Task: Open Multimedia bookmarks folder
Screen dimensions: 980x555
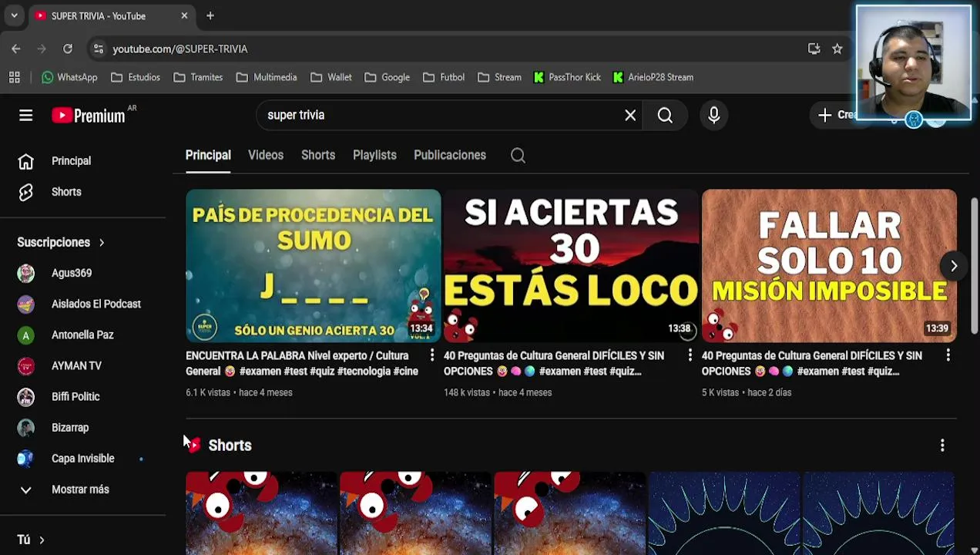Action: 267,77
